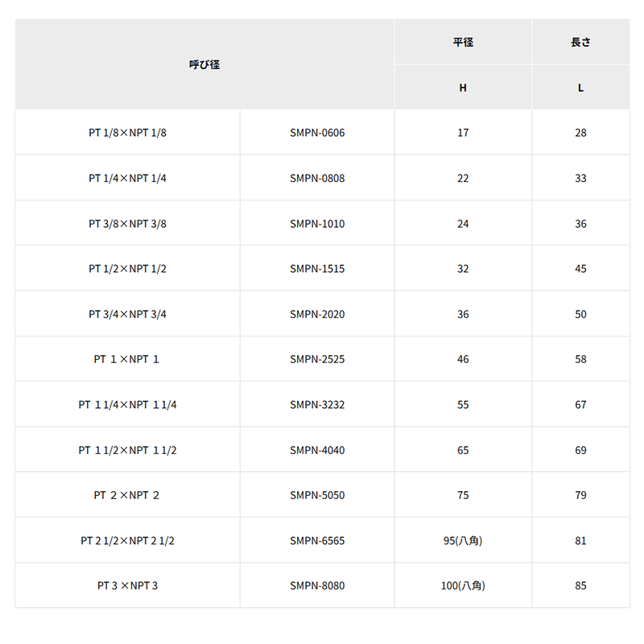Select the 100(八角) flat diameter value
Viewport: 644px width, 644px height.
pyautogui.click(x=463, y=586)
